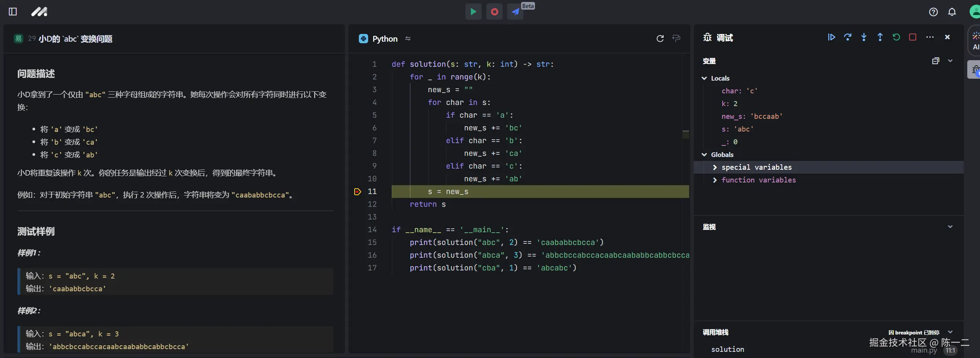
Task: Collapse the Globals tree node
Action: (704, 154)
